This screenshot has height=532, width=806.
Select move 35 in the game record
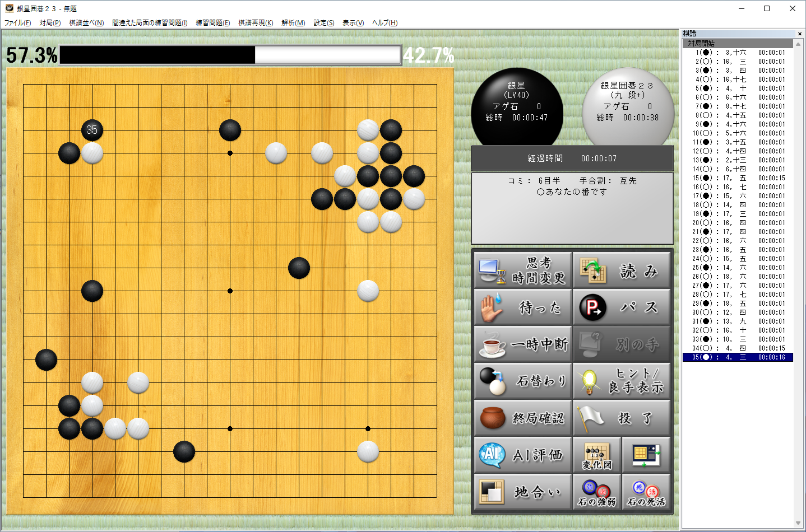pyautogui.click(x=737, y=357)
